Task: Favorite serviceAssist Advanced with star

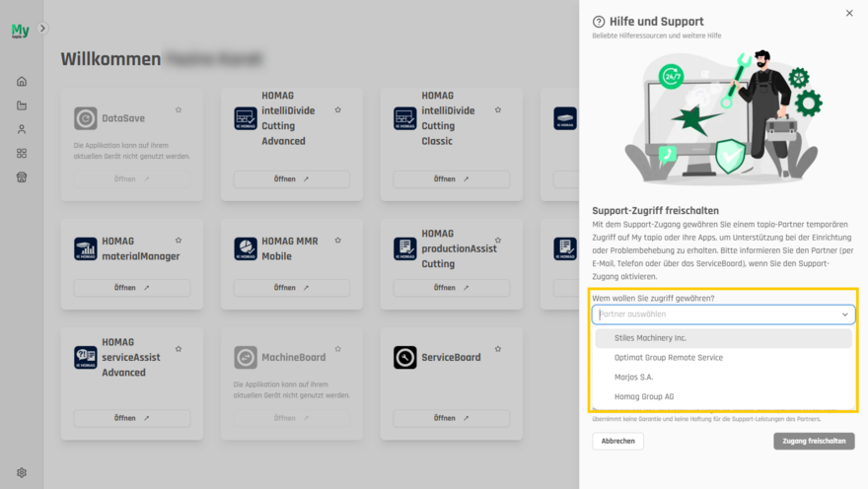Action: click(179, 348)
